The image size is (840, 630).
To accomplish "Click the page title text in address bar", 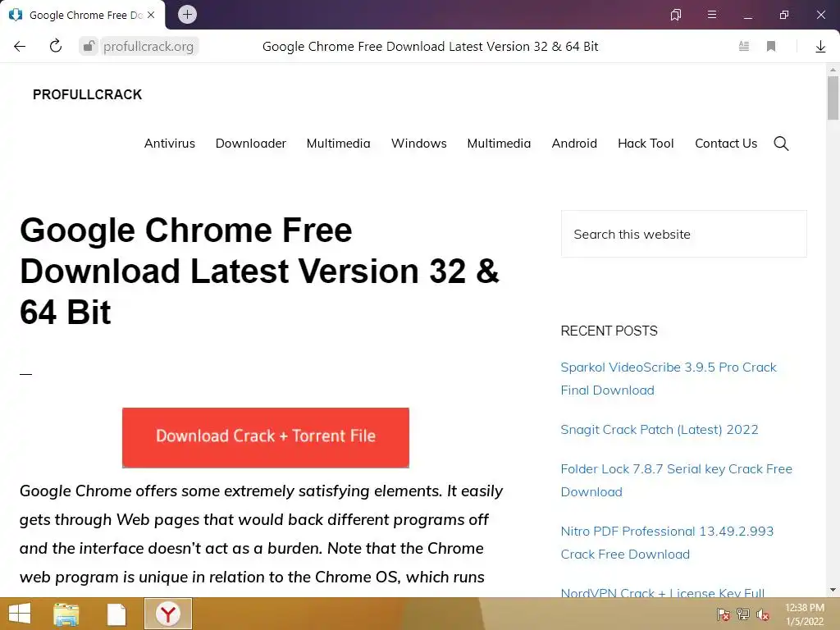I will pyautogui.click(x=430, y=47).
